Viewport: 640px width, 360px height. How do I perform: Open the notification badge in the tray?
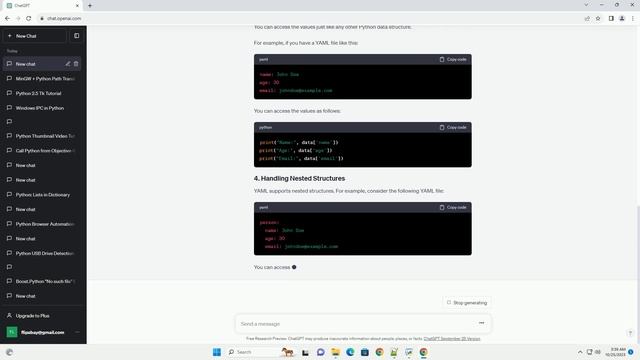[631, 352]
